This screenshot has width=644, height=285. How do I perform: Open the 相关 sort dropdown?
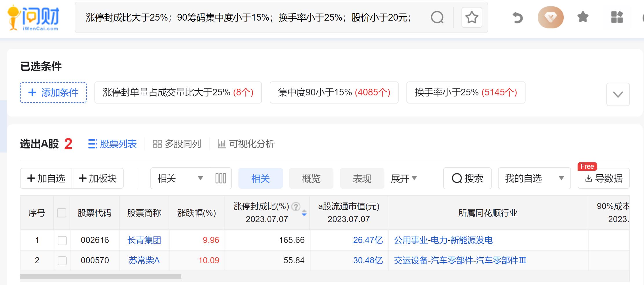point(179,178)
